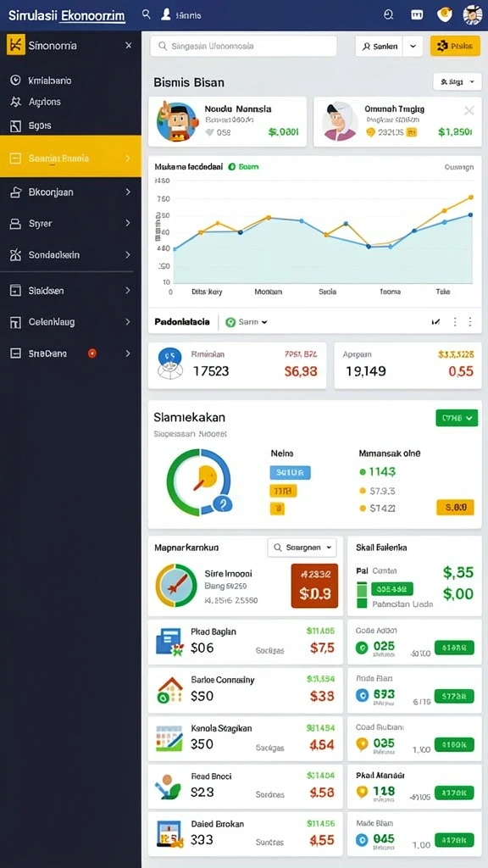Toggle the green Sarnn status selector
The width and height of the screenshot is (488, 868).
click(x=247, y=321)
